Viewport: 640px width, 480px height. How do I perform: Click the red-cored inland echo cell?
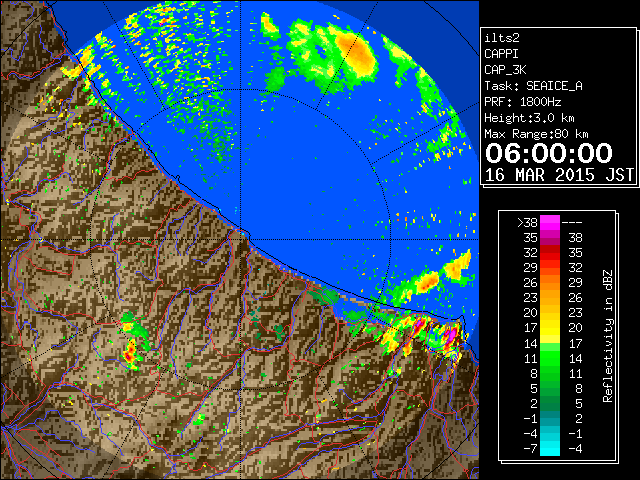pyautogui.click(x=130, y=353)
